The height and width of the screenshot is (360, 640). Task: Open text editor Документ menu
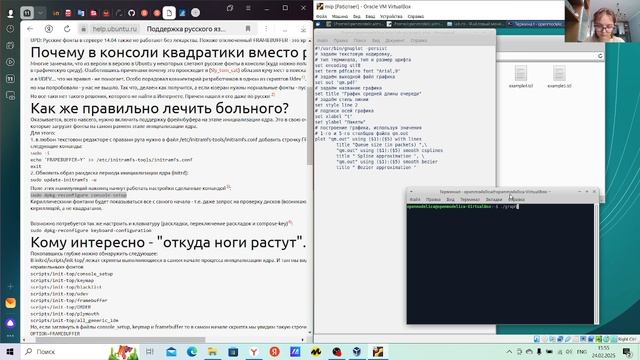point(395,41)
